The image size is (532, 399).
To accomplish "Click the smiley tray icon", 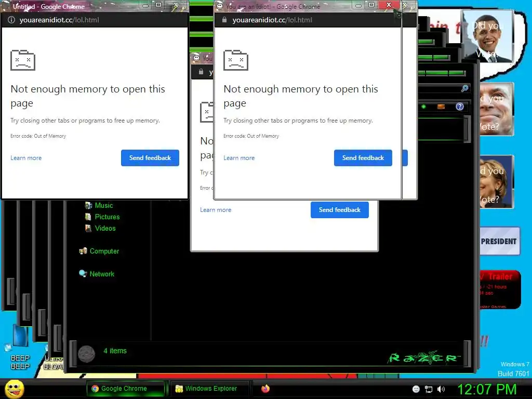I will click(416, 389).
